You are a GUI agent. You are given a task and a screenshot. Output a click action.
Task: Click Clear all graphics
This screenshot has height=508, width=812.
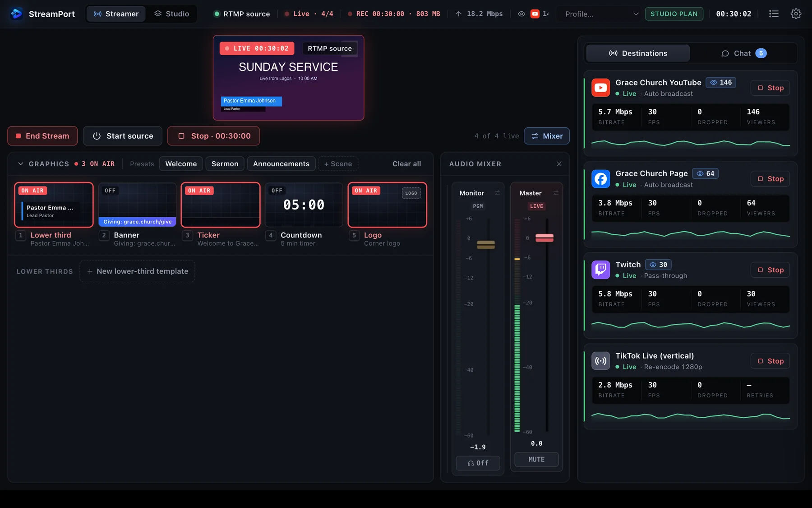tap(406, 164)
